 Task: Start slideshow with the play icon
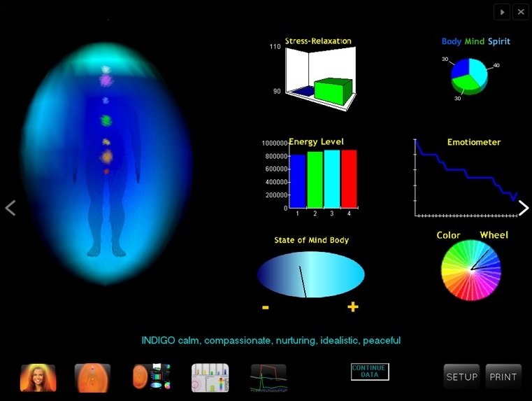pyautogui.click(x=502, y=12)
